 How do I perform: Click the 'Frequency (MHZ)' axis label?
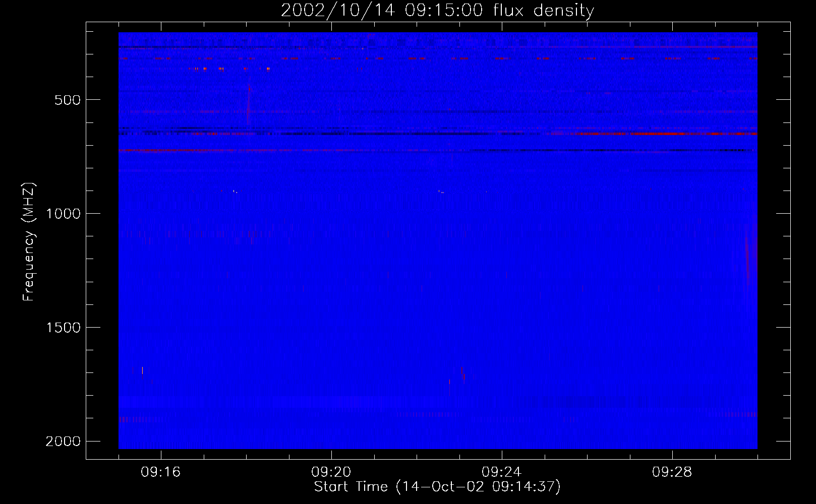click(29, 242)
